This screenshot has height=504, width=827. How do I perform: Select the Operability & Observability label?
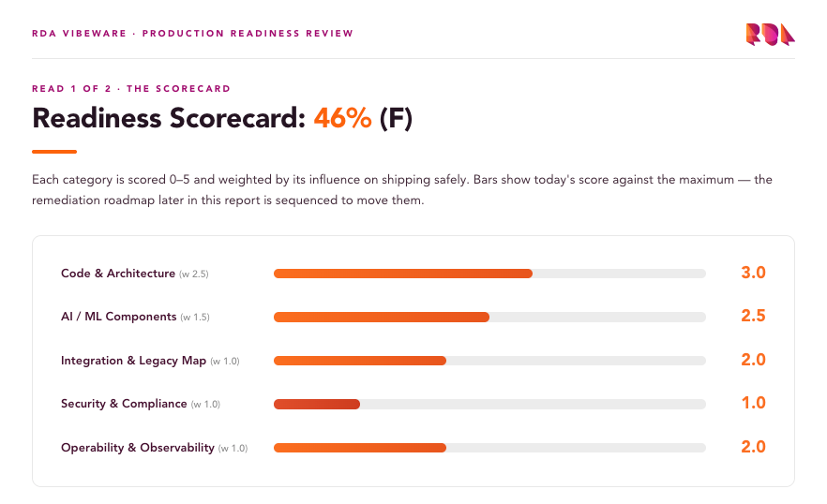(x=138, y=448)
